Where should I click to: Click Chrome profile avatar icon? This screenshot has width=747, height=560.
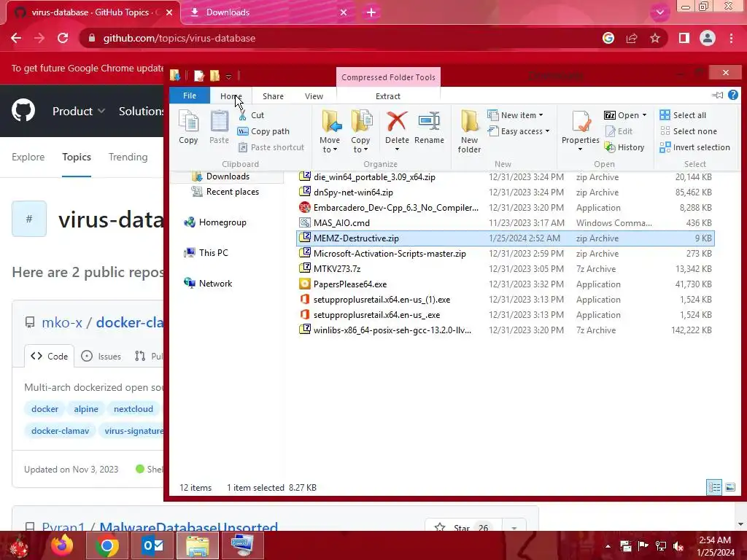(708, 38)
